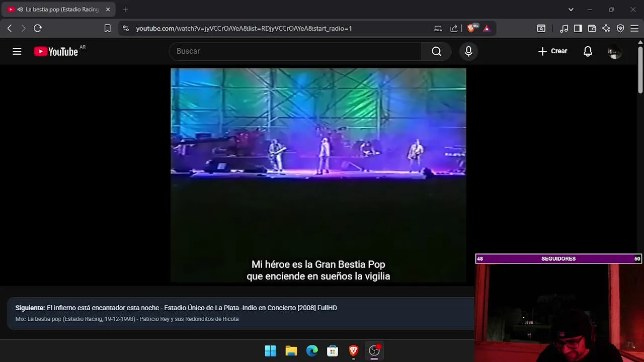The width and height of the screenshot is (644, 362).
Task: Open Leo AI assistant sparkle icon
Action: coord(606,29)
